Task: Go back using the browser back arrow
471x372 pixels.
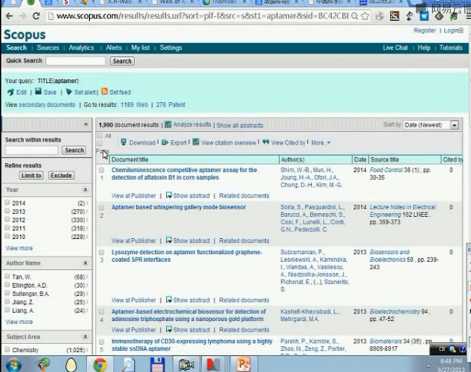Action: [9, 16]
